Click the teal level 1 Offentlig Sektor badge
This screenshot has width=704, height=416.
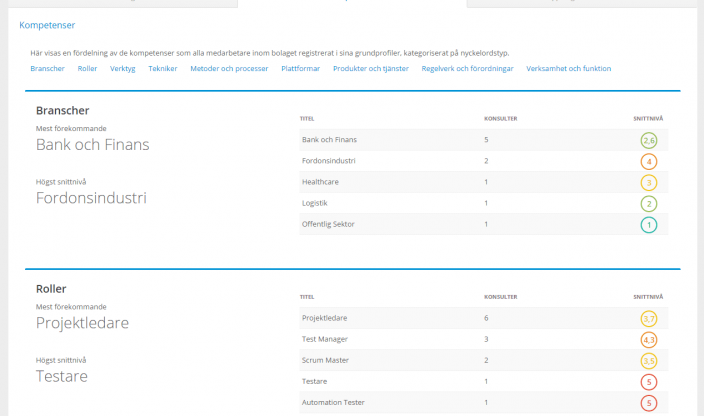tap(649, 224)
